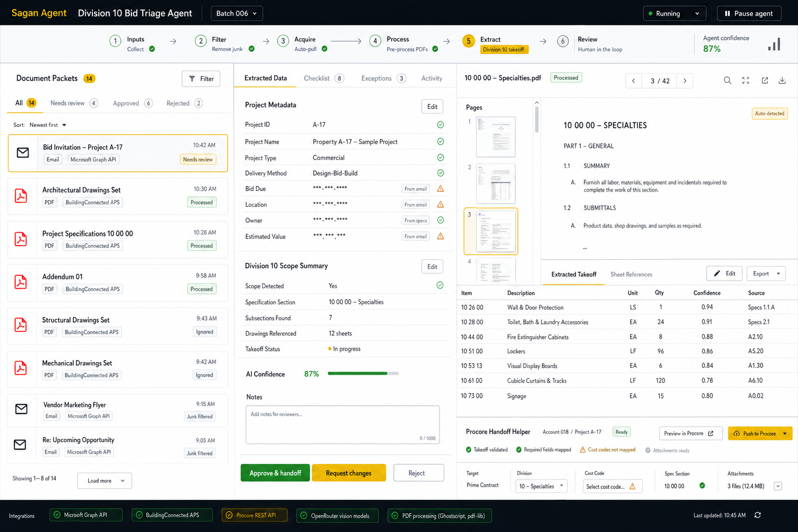This screenshot has width=798, height=532.
Task: Click the Owner verified check icon
Action: pyautogui.click(x=441, y=220)
